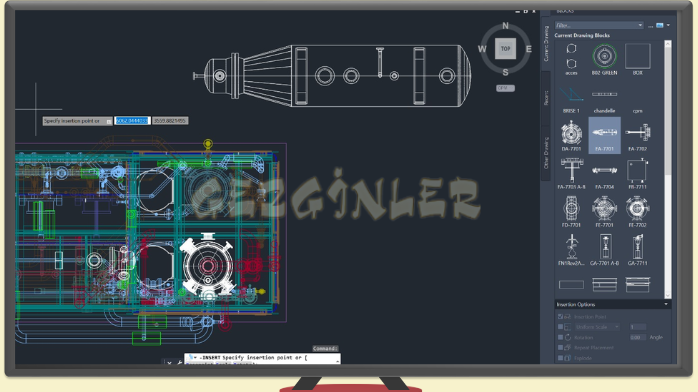
Task: Select the FN1Rev2A block thumbnail
Action: point(571,250)
